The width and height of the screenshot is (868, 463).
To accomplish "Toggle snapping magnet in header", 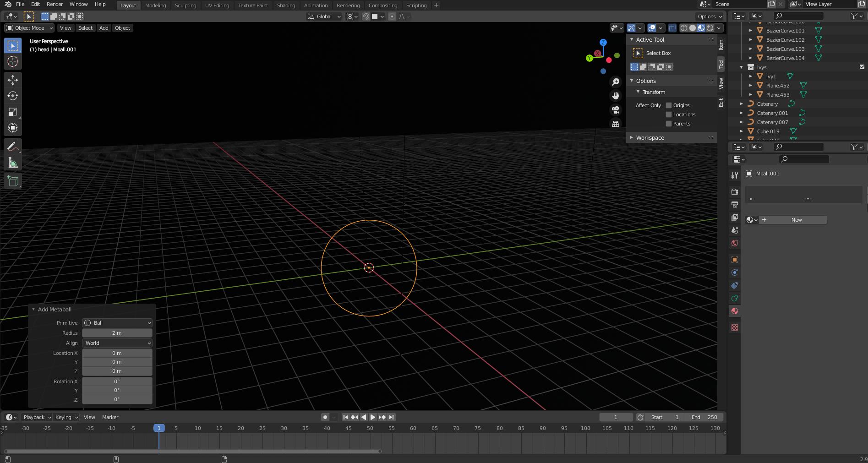I will 366,16.
